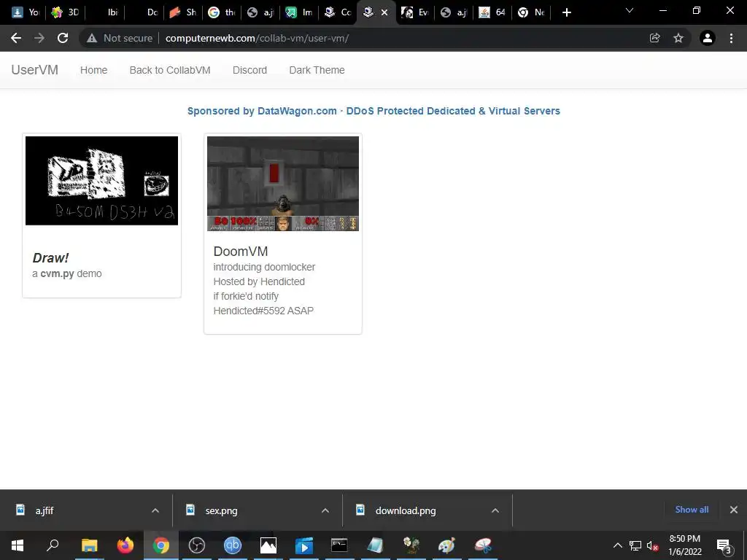Viewport: 747px width, 560px height.
Task: Open the paint palette taskbar icon
Action: pyautogui.click(x=446, y=545)
